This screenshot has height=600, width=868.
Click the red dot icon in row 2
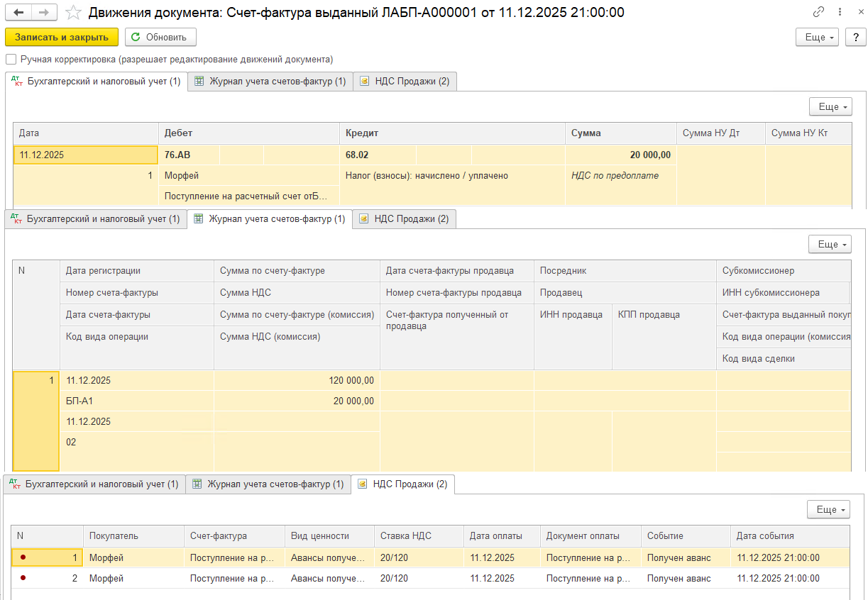coord(23,578)
